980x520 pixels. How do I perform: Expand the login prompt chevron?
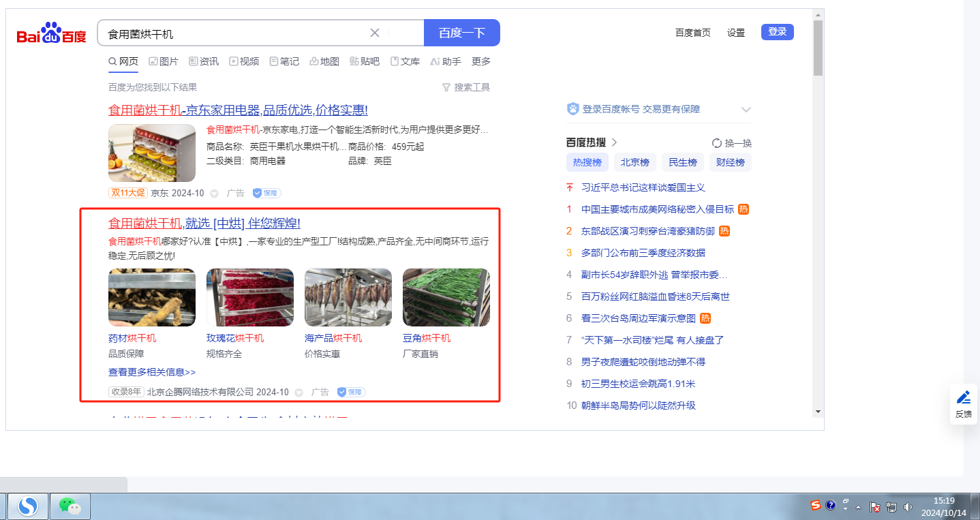[x=746, y=109]
